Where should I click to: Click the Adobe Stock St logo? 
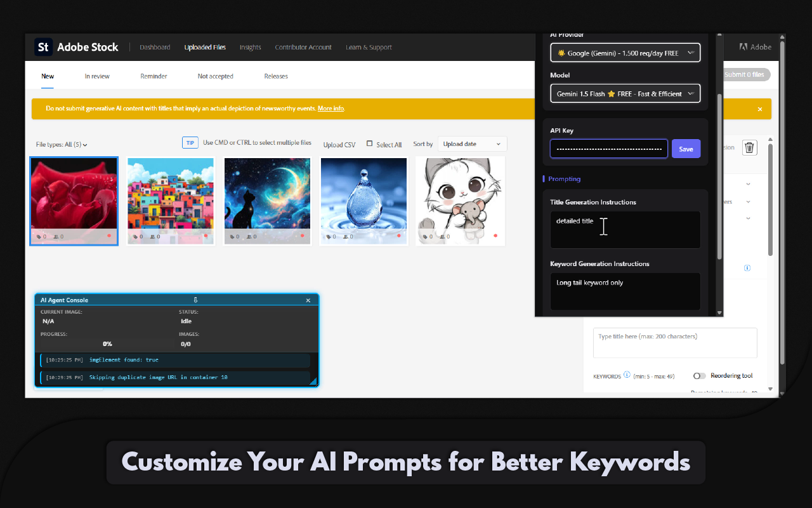(43, 47)
